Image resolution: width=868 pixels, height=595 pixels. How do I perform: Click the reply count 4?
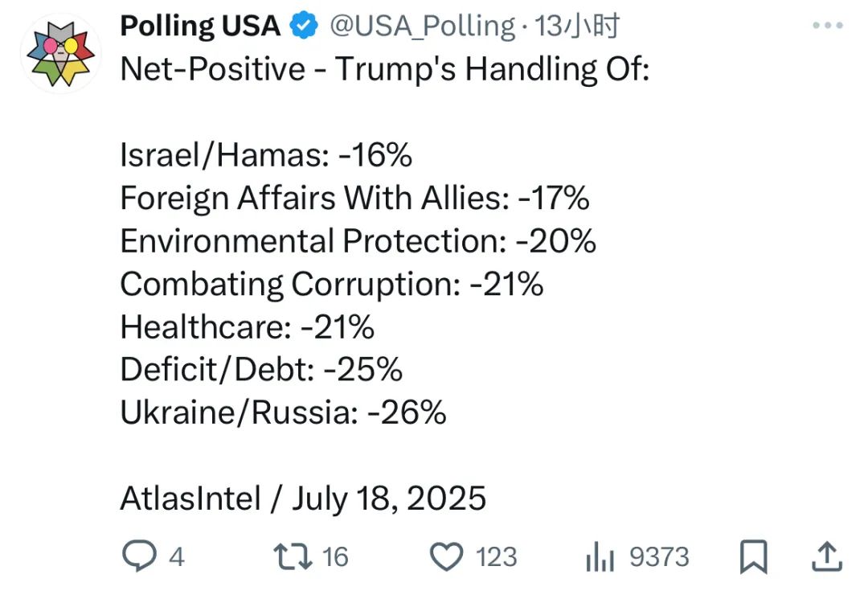(x=177, y=556)
